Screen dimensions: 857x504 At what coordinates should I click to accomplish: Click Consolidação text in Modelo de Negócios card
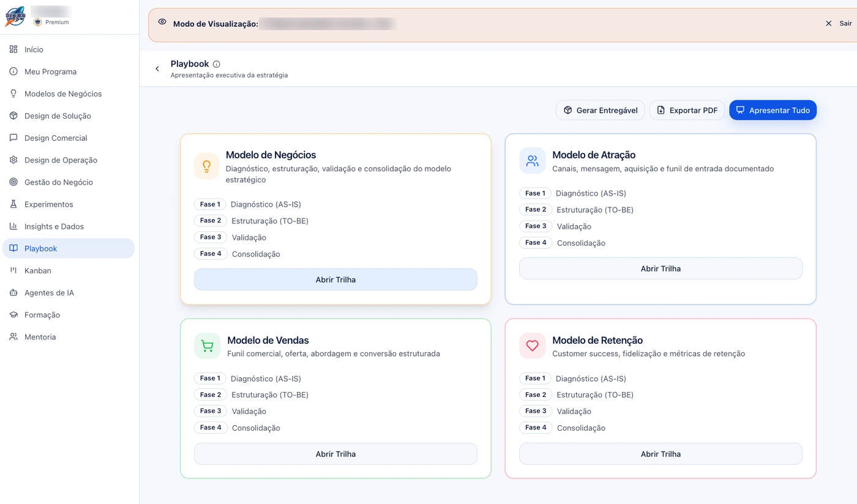[256, 254]
